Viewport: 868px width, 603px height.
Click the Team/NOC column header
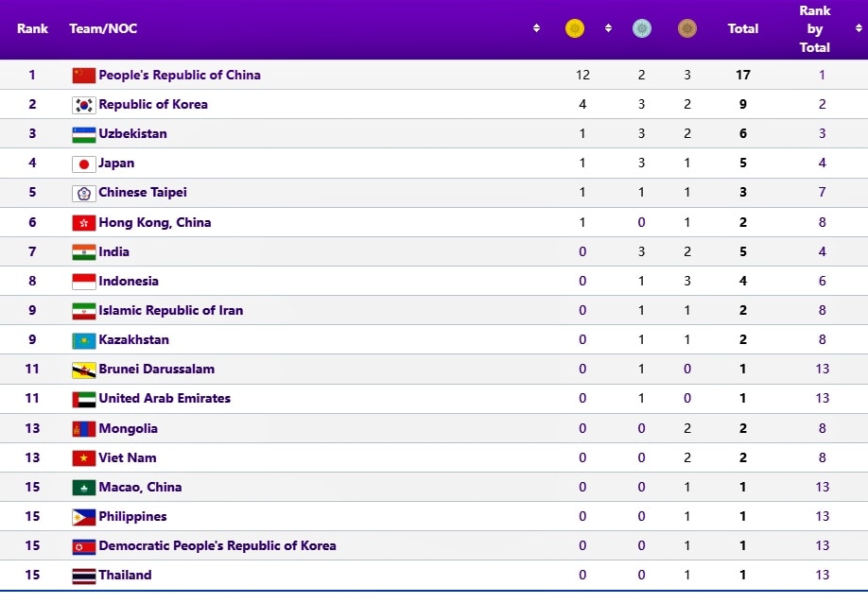click(103, 28)
